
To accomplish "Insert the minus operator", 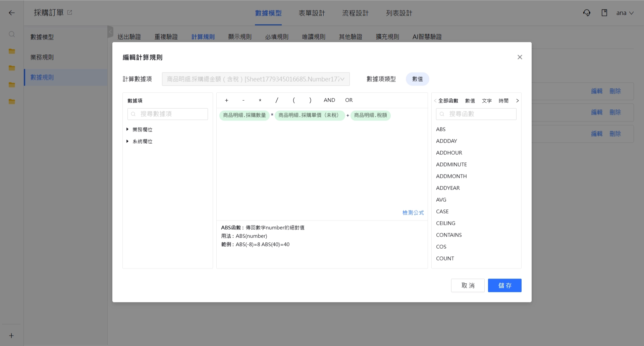I will 244,100.
